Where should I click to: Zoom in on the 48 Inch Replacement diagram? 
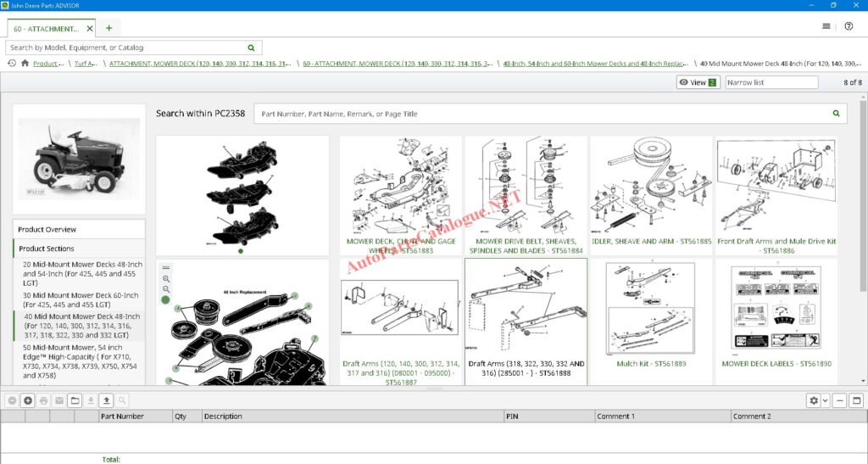(166, 278)
